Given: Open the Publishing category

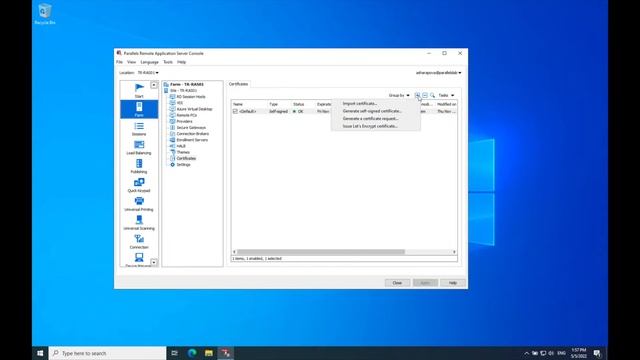Looking at the screenshot, I should 139,167.
